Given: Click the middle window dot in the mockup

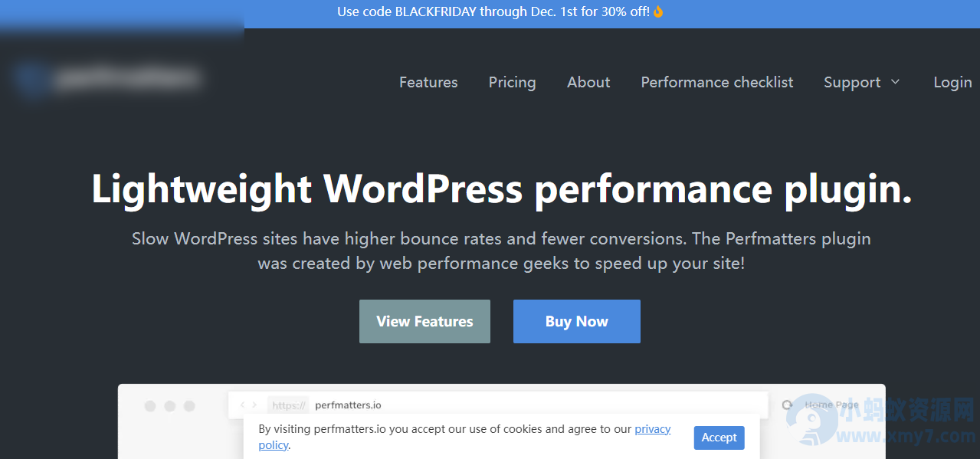Looking at the screenshot, I should [169, 405].
